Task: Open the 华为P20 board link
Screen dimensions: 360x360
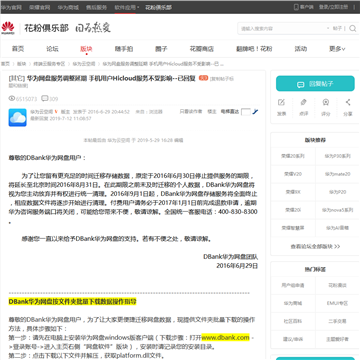Action: (338, 192)
